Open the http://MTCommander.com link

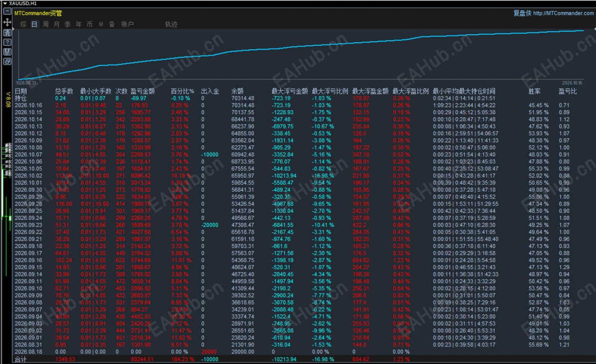tap(563, 13)
